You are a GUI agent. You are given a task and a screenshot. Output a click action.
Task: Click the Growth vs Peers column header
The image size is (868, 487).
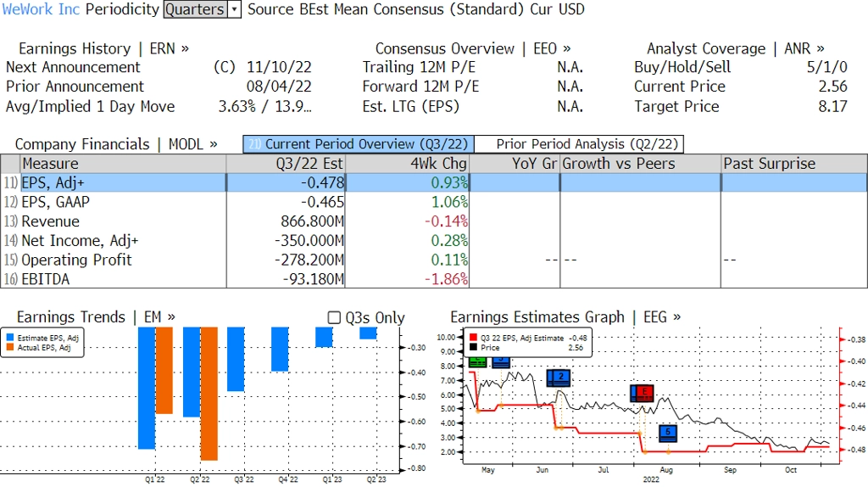coord(641,164)
